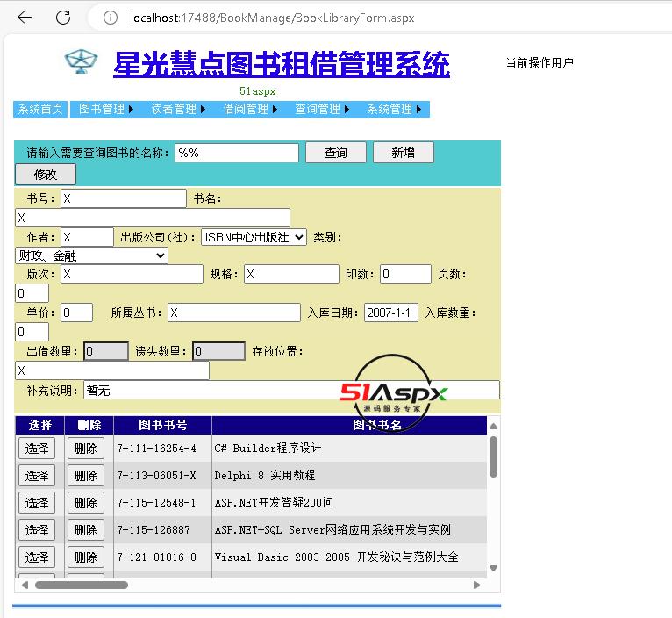Screen dimensions: 672x618
Task: Click book number 7-111-16254-4
Action: click(x=156, y=449)
